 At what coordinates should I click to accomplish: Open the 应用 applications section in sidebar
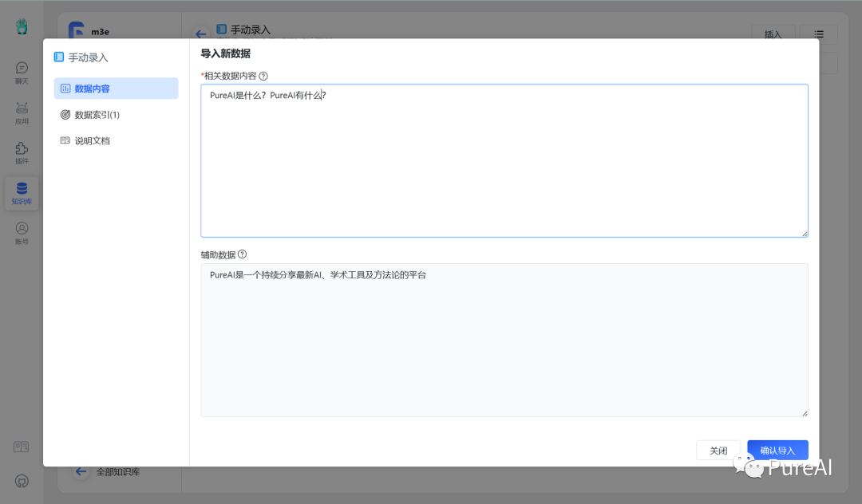click(22, 112)
